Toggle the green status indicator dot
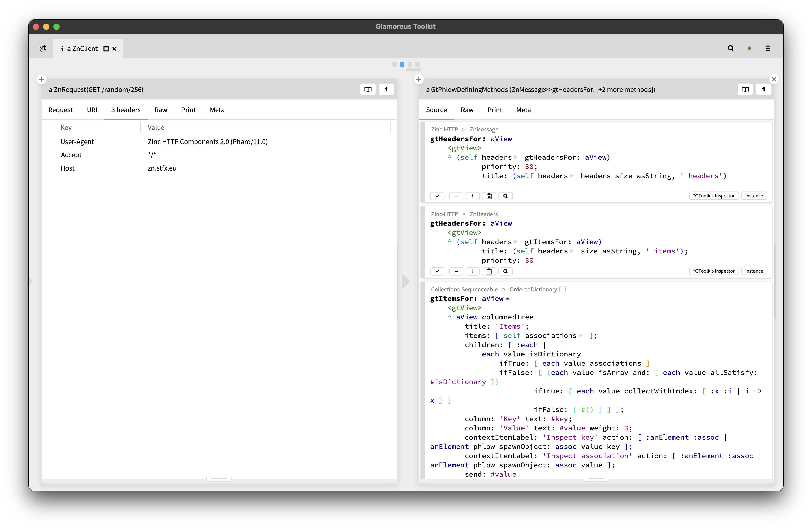Screen dimensions: 812x529 [749, 48]
